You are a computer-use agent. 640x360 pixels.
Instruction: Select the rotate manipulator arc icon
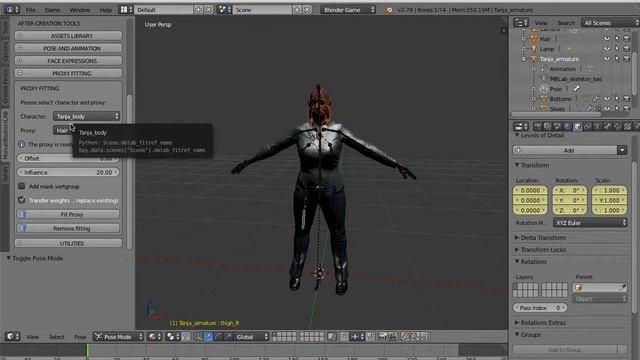218,336
